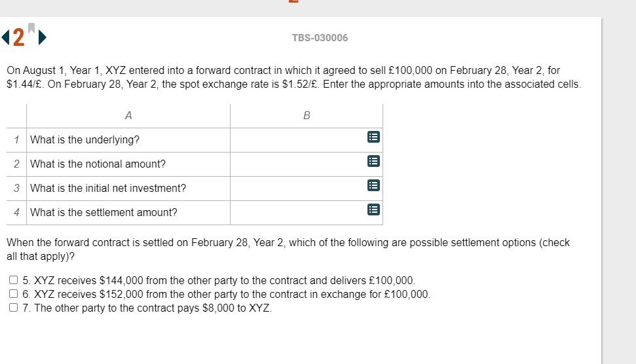Open answer list icon for underlying row
The image size is (636, 364).
tap(373, 137)
